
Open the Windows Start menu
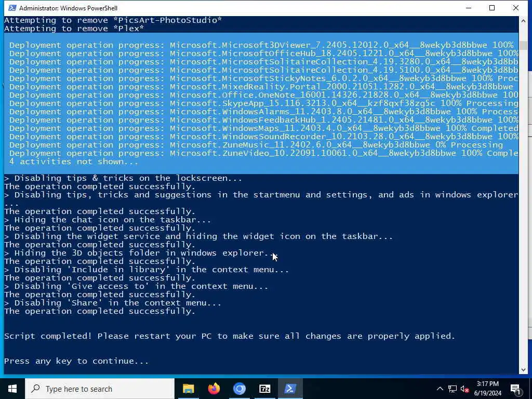pyautogui.click(x=12, y=389)
